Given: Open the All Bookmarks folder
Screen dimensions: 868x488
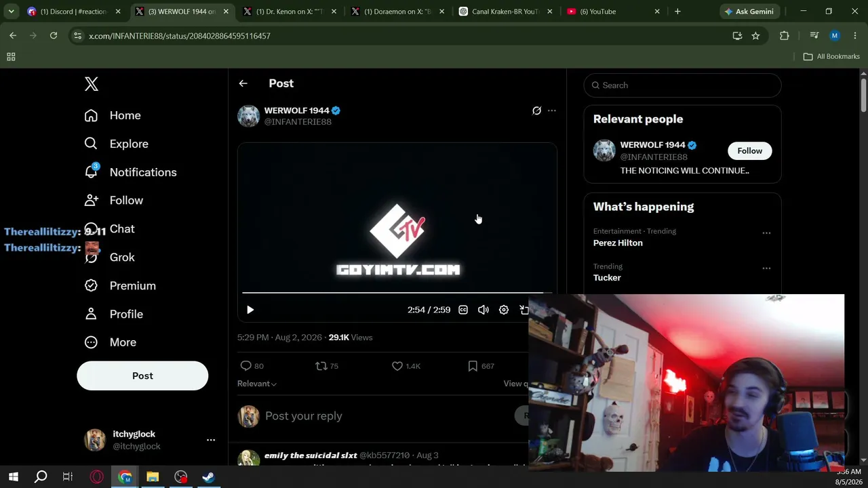Looking at the screenshot, I should point(831,56).
